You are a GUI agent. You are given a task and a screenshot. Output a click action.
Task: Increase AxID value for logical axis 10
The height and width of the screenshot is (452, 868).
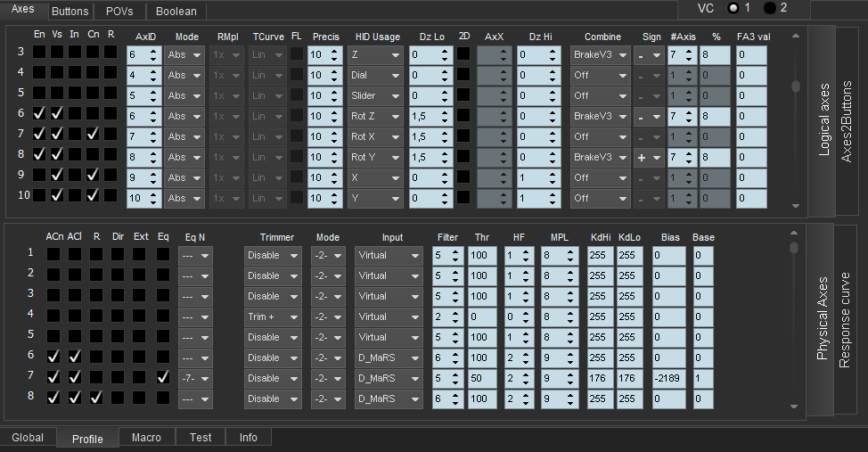[x=151, y=194]
